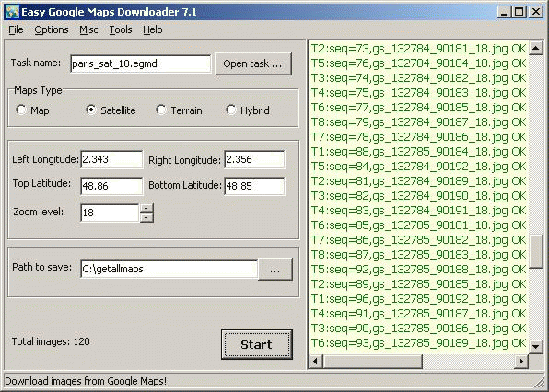
Task: Select the Satellite maps type
Action: point(111,110)
